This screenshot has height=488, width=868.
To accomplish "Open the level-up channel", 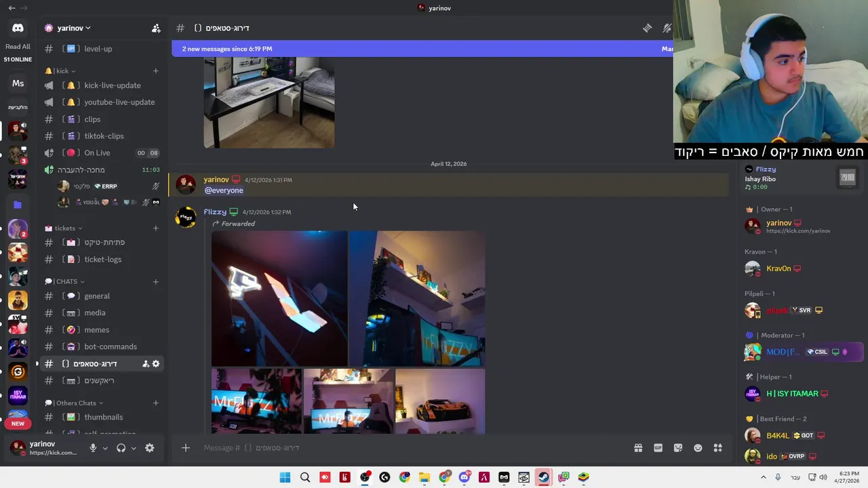I will (102, 49).
